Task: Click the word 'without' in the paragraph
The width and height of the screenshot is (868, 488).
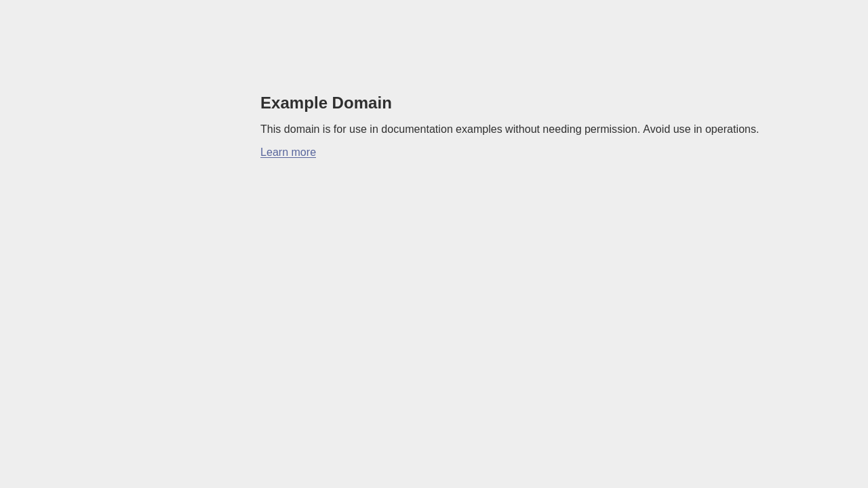Action: pos(522,129)
